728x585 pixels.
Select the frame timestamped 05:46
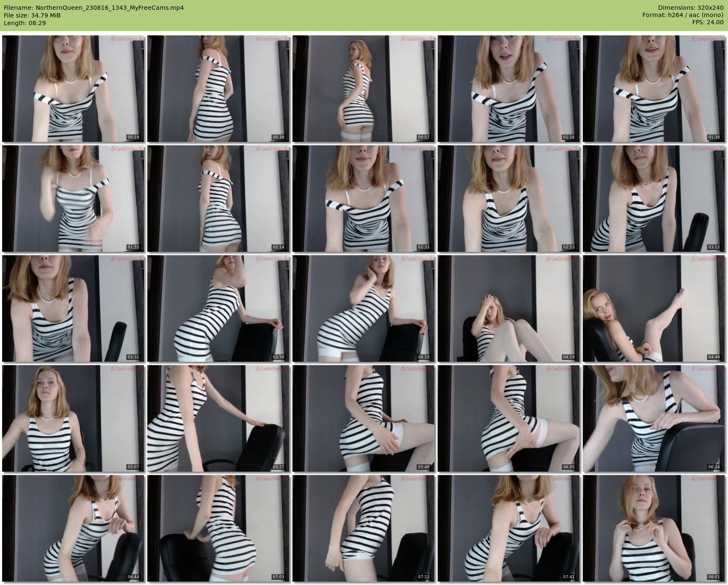pos(364,418)
